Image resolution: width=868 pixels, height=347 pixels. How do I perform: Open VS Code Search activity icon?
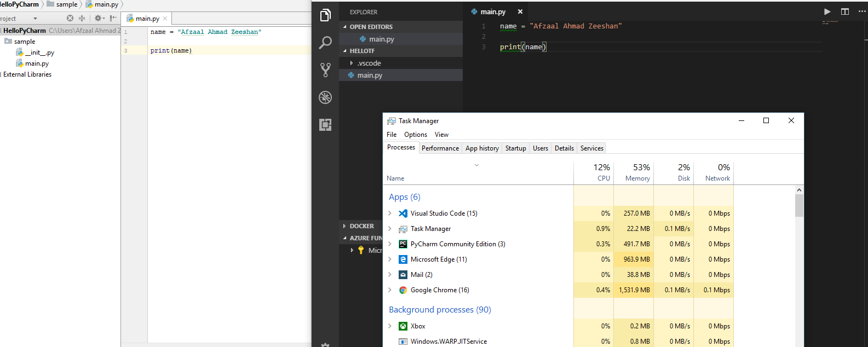tap(325, 42)
